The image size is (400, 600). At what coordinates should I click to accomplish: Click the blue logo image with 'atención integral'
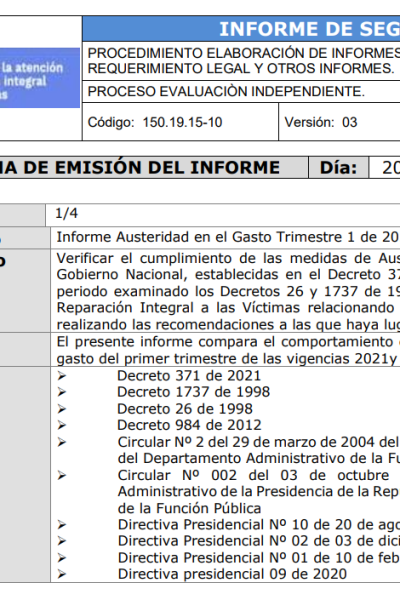click(39, 78)
